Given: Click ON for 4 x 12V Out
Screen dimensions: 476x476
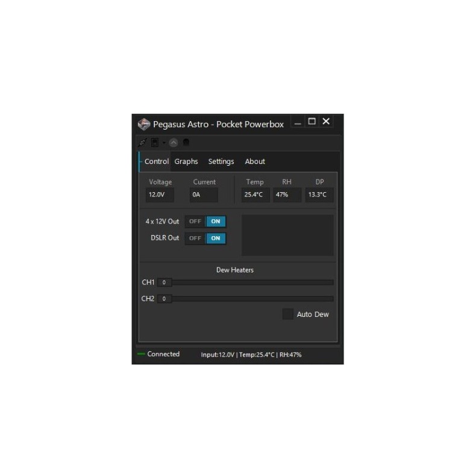Looking at the screenshot, I should point(216,221).
